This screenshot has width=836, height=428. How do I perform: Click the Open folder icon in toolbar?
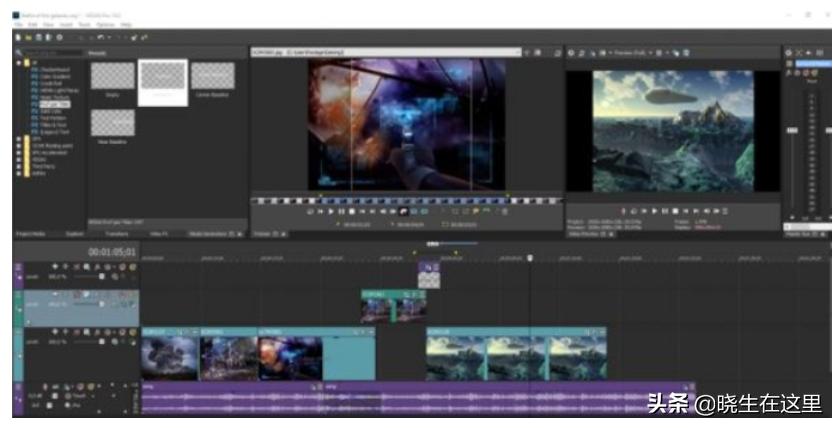click(x=27, y=35)
